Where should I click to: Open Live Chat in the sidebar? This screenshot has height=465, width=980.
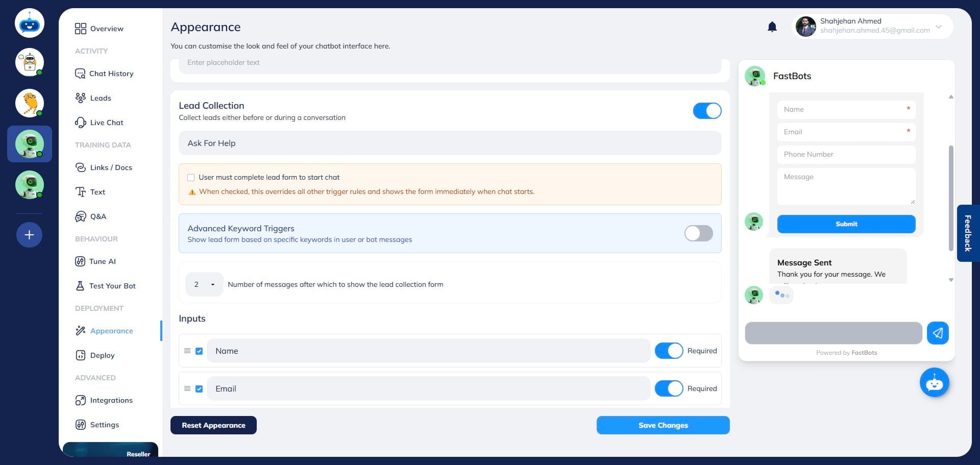106,123
